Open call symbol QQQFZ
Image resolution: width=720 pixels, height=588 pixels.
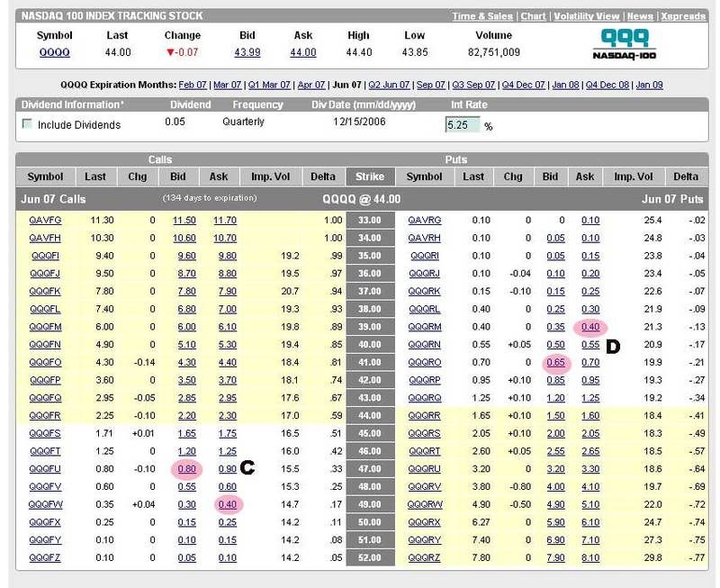click(45, 558)
